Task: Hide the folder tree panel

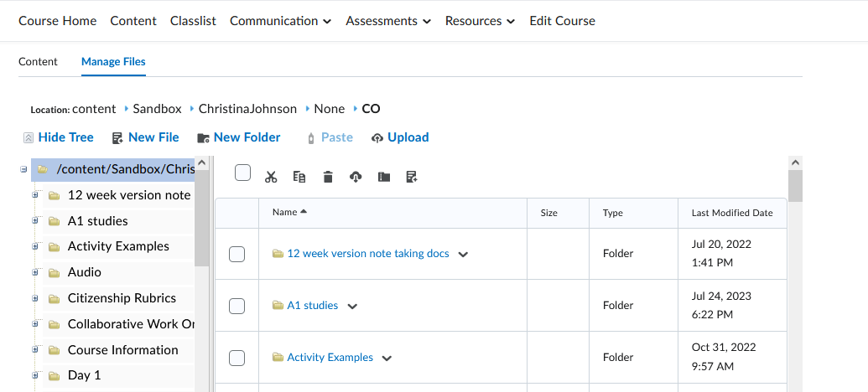Action: (58, 137)
